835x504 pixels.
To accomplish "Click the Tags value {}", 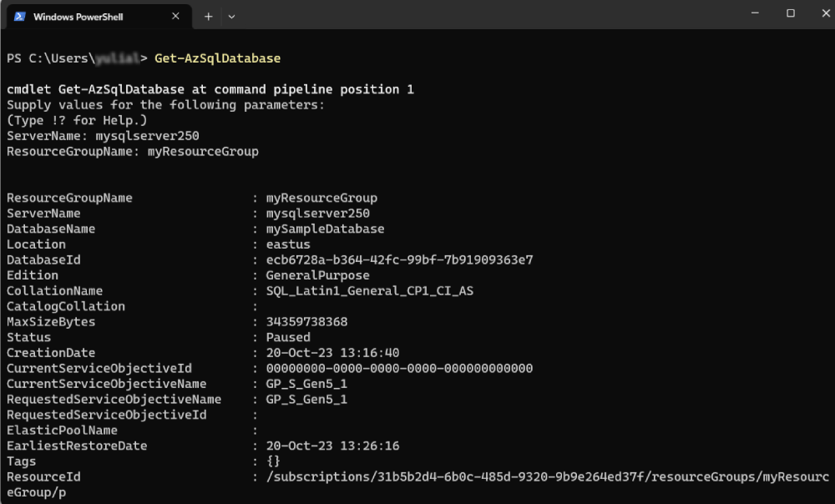I will coord(273,461).
